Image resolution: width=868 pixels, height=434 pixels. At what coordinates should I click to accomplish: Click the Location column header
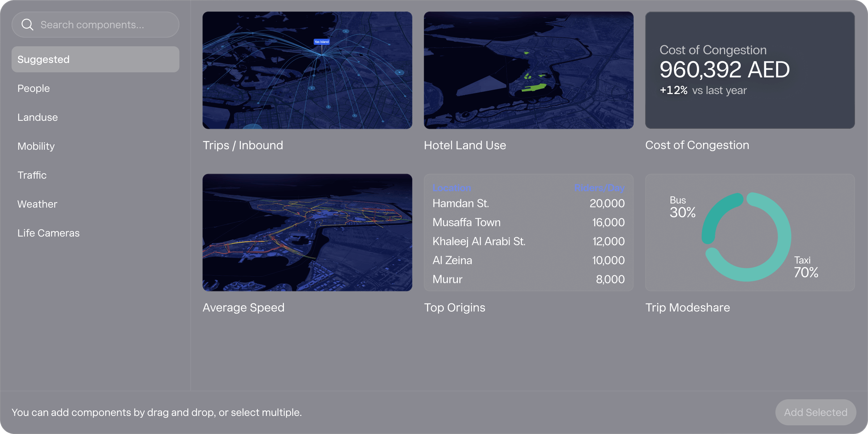pos(452,188)
